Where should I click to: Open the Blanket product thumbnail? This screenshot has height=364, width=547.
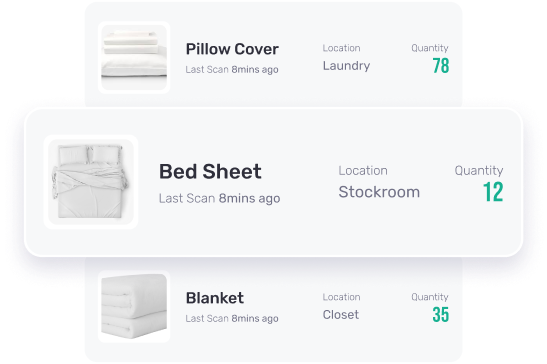click(x=134, y=306)
